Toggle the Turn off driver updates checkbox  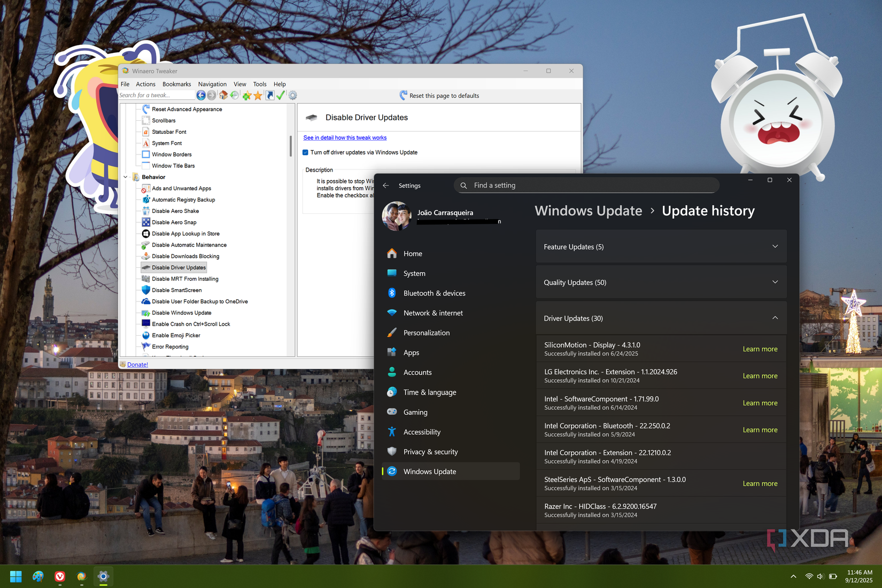click(305, 152)
